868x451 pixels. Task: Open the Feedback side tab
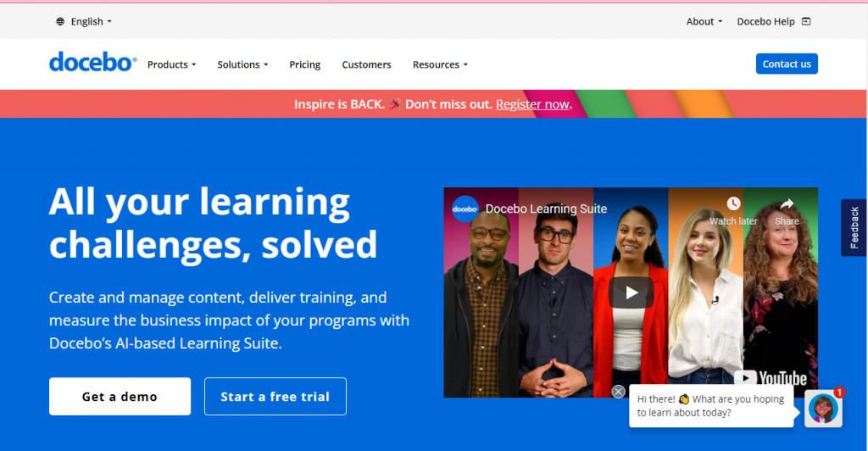(x=854, y=227)
